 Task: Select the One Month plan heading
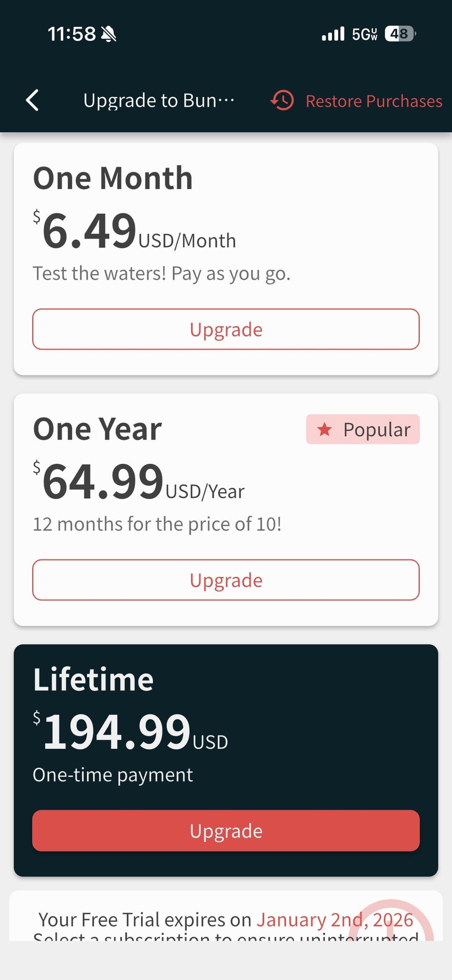pyautogui.click(x=113, y=178)
